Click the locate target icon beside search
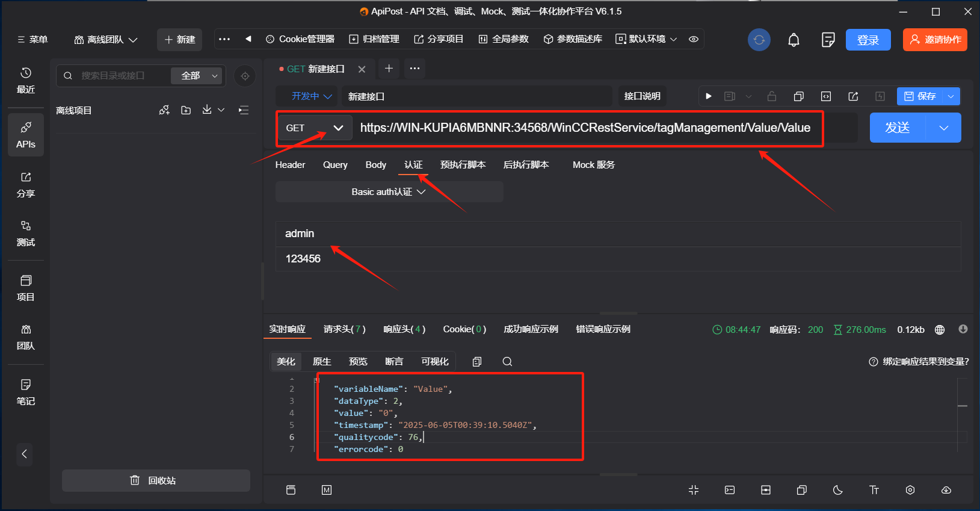The image size is (980, 511). click(x=245, y=76)
